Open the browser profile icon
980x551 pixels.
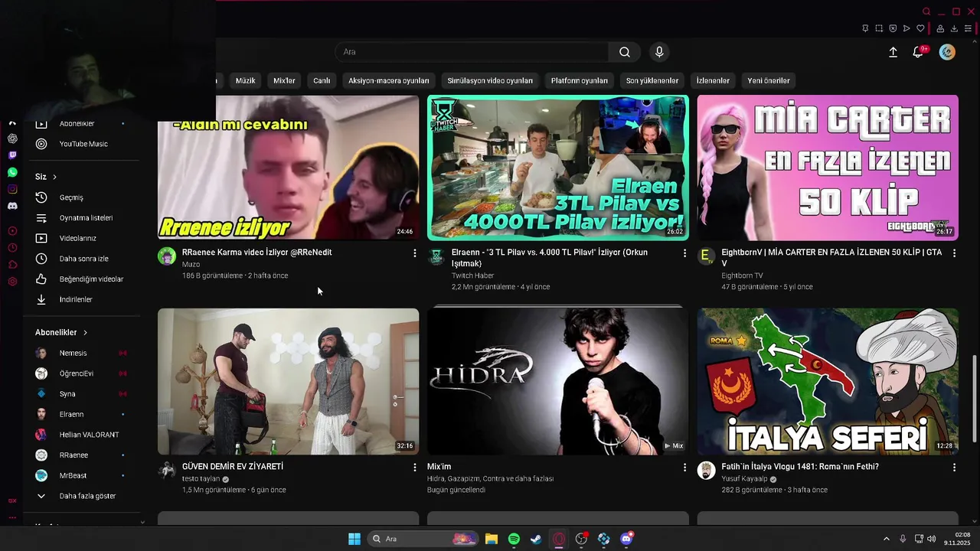tap(940, 28)
